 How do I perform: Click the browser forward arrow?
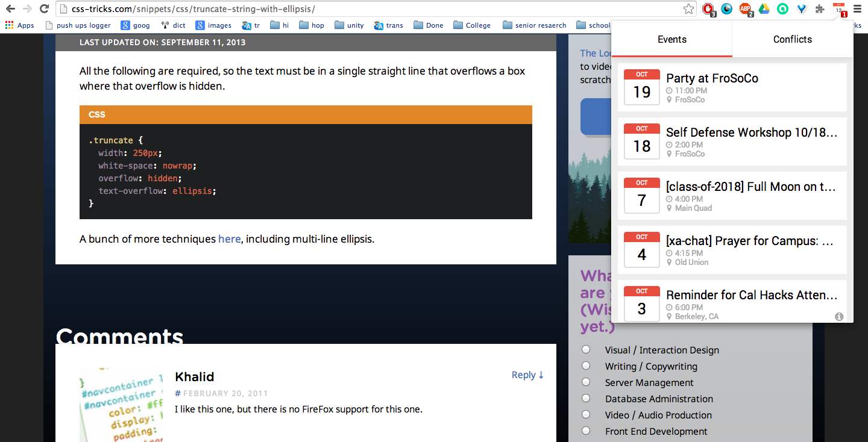point(27,9)
